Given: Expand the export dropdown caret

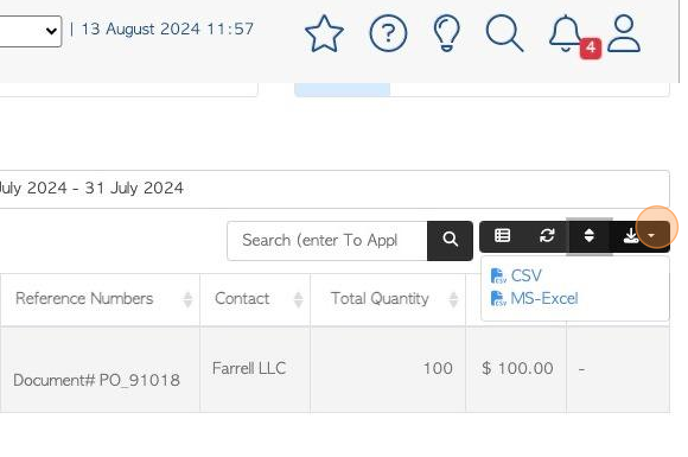Looking at the screenshot, I should 652,236.
